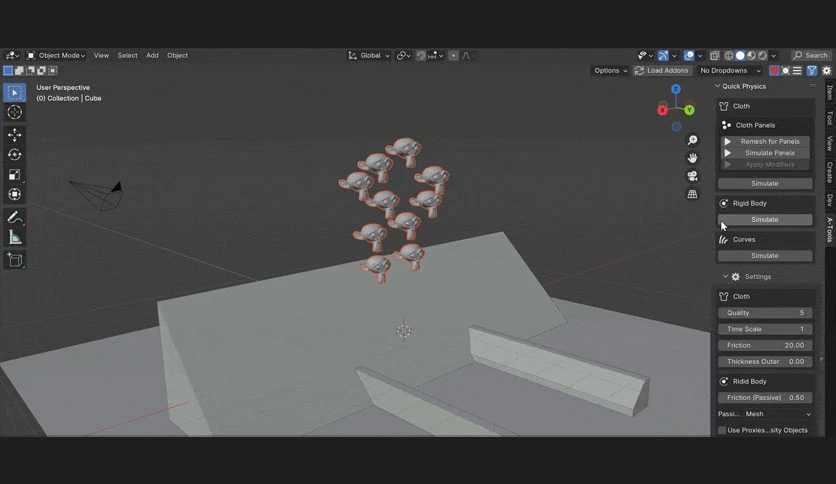This screenshot has width=836, height=484.
Task: Activate the 3D Cursor tool
Action: (14, 112)
